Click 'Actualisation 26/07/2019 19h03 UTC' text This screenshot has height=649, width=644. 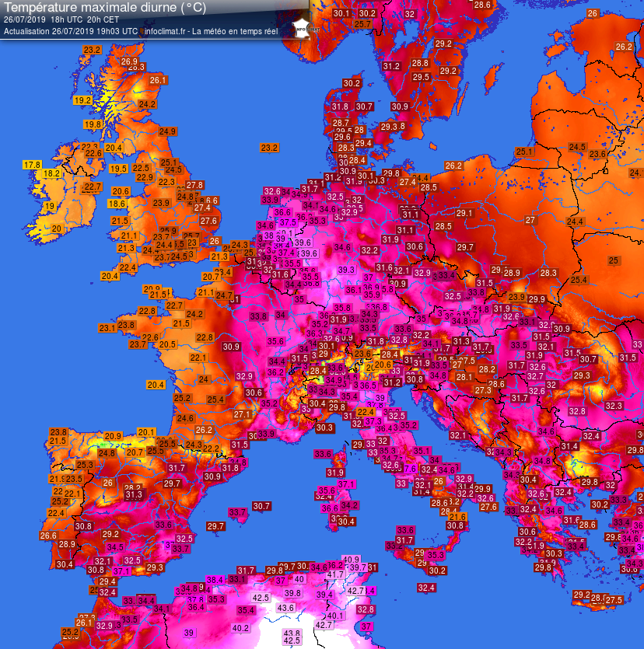point(71,31)
